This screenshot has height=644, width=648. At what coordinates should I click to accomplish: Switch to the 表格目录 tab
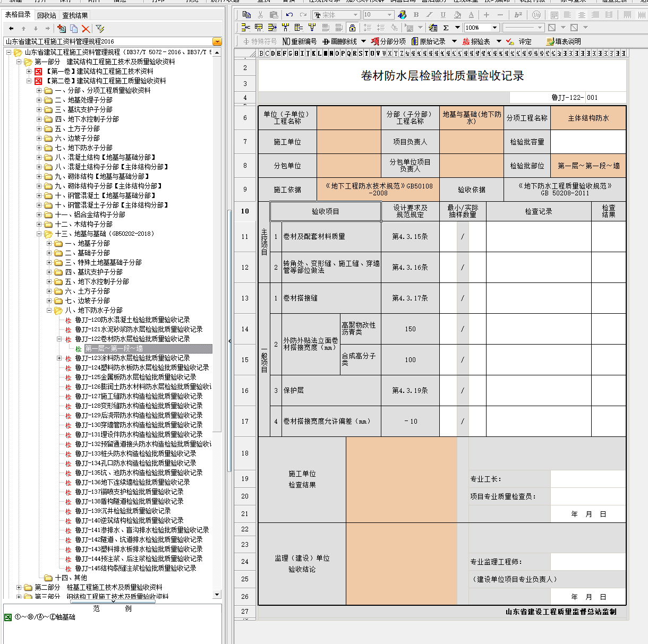(18, 15)
